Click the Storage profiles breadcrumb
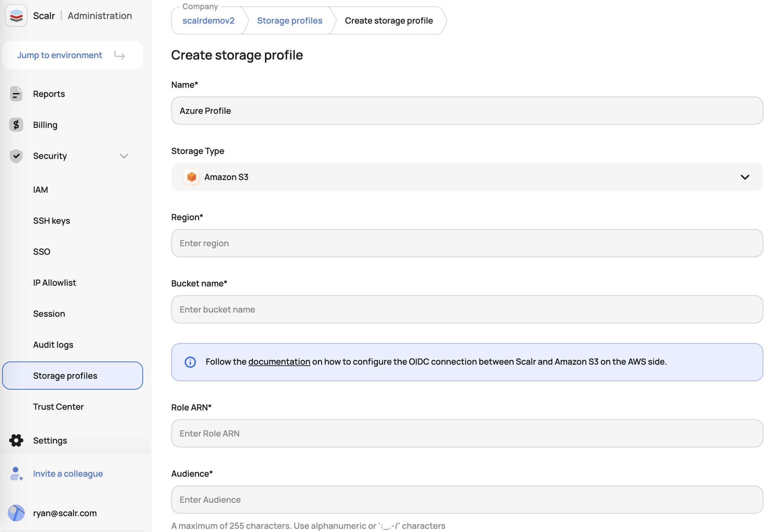This screenshot has width=769, height=532. coord(289,21)
